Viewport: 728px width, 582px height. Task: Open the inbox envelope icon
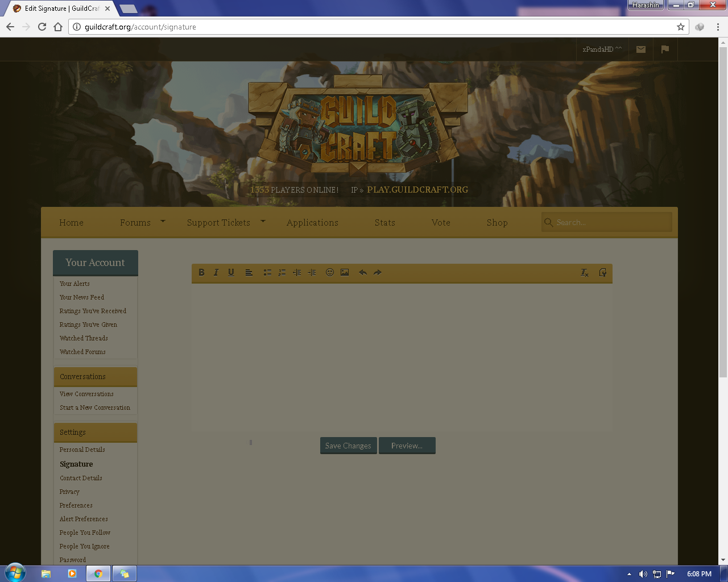point(641,49)
